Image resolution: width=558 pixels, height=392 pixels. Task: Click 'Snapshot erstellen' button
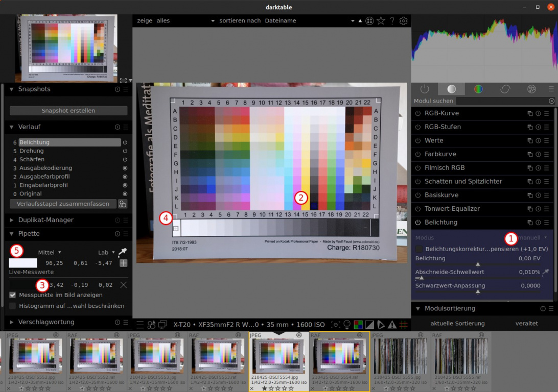click(x=68, y=111)
